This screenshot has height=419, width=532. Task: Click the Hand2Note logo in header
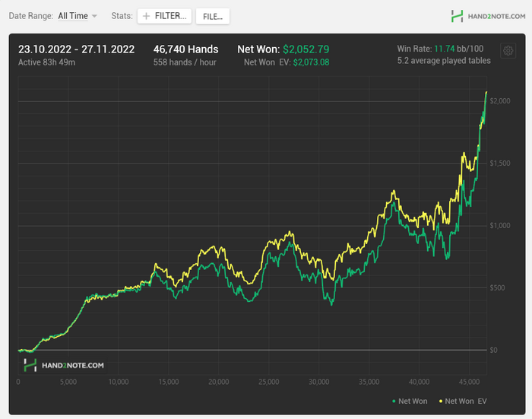tap(486, 16)
